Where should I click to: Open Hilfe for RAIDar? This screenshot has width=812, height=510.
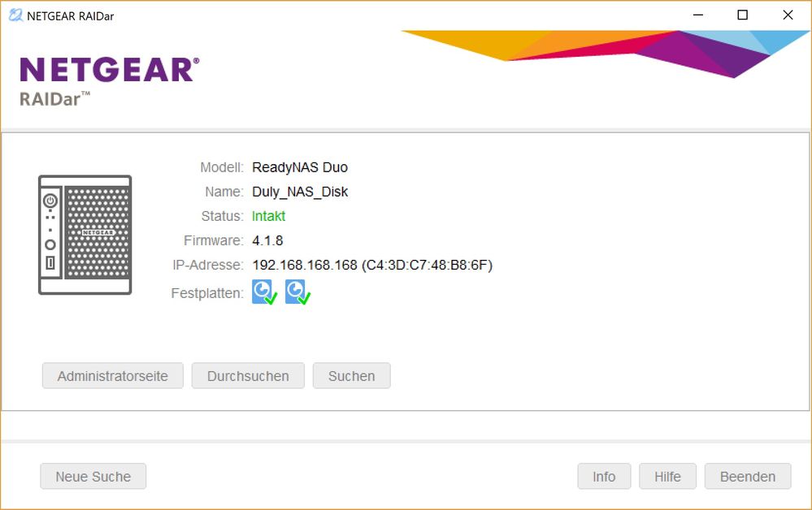pyautogui.click(x=667, y=477)
